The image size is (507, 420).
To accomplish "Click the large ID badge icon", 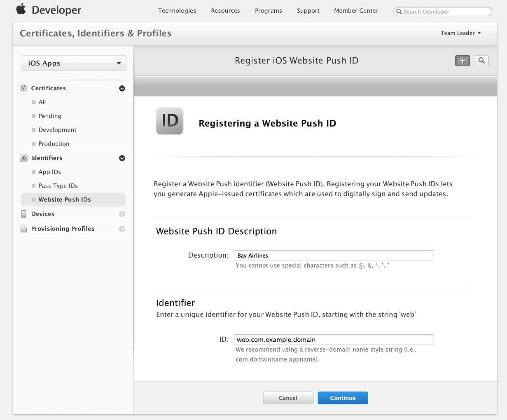I will pyautogui.click(x=170, y=121).
